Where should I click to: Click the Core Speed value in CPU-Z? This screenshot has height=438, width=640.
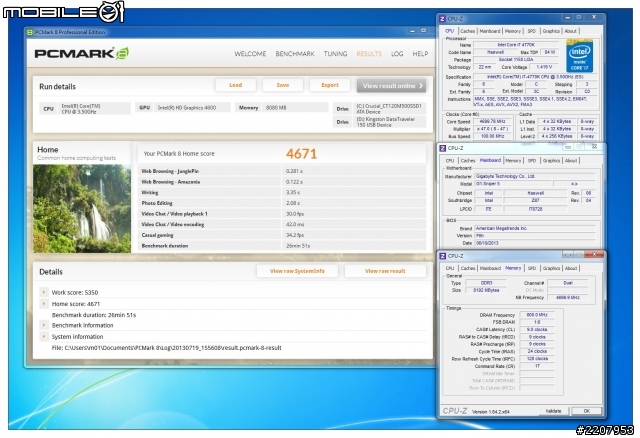[x=493, y=121]
